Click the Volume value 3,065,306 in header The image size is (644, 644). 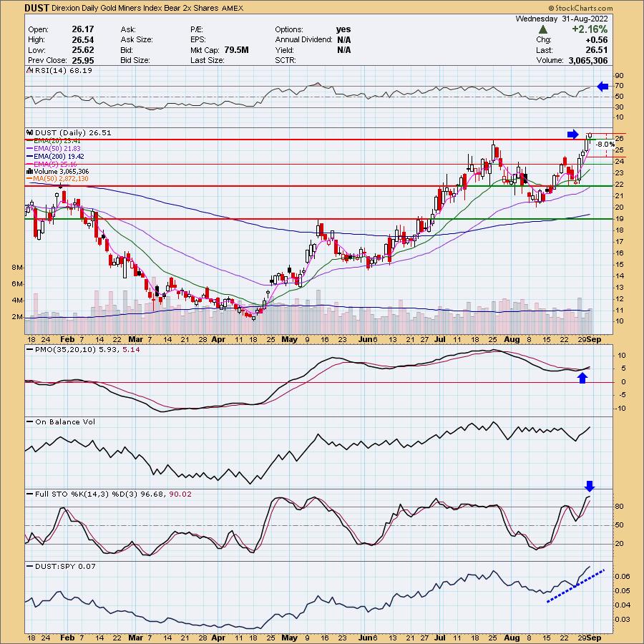(x=587, y=60)
